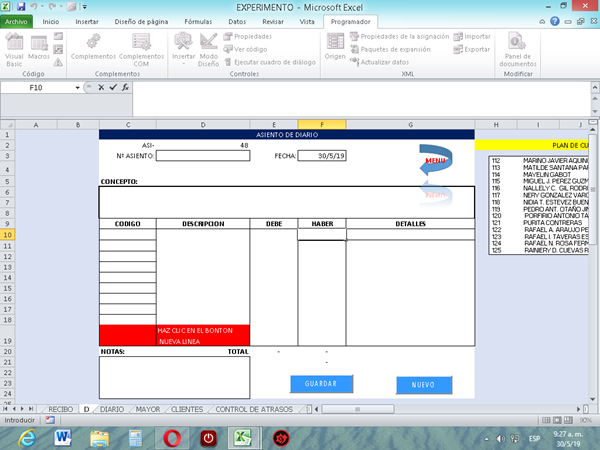600x450 pixels.
Task: Select column G header
Action: pos(411,125)
